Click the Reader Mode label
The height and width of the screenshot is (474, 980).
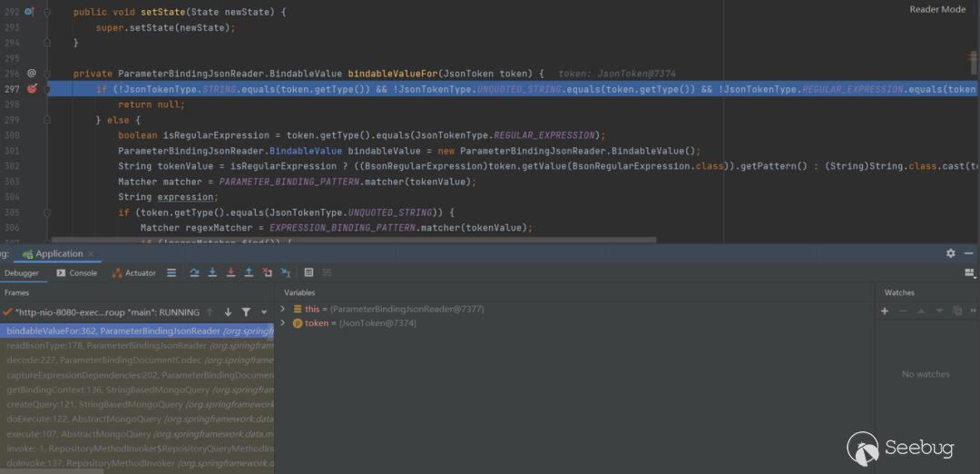937,9
